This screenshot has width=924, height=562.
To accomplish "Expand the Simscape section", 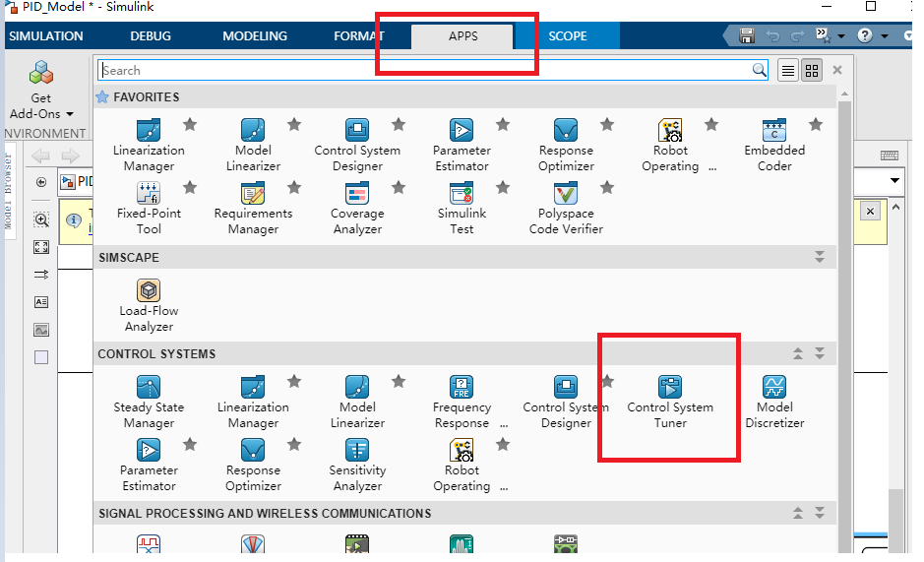I will (820, 257).
